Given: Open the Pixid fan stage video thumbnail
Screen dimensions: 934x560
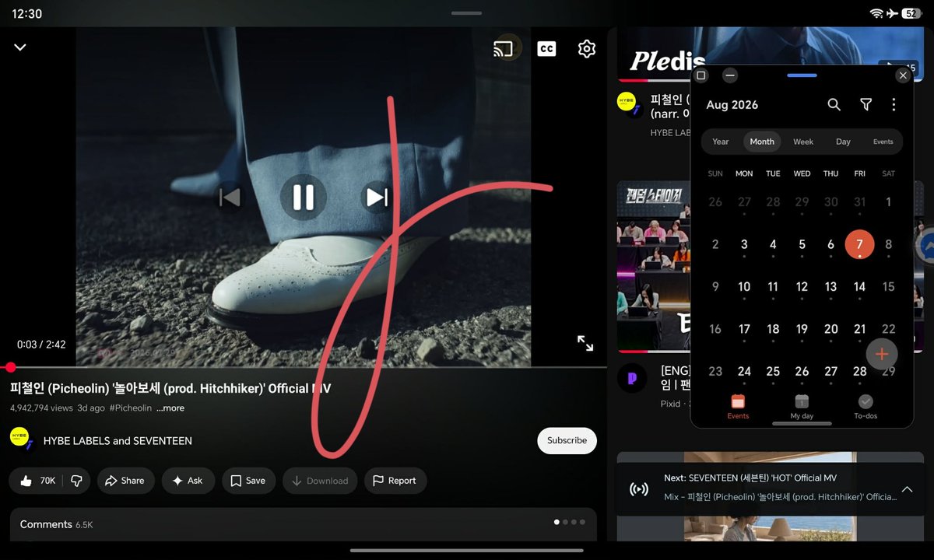Looking at the screenshot, I should [654, 267].
